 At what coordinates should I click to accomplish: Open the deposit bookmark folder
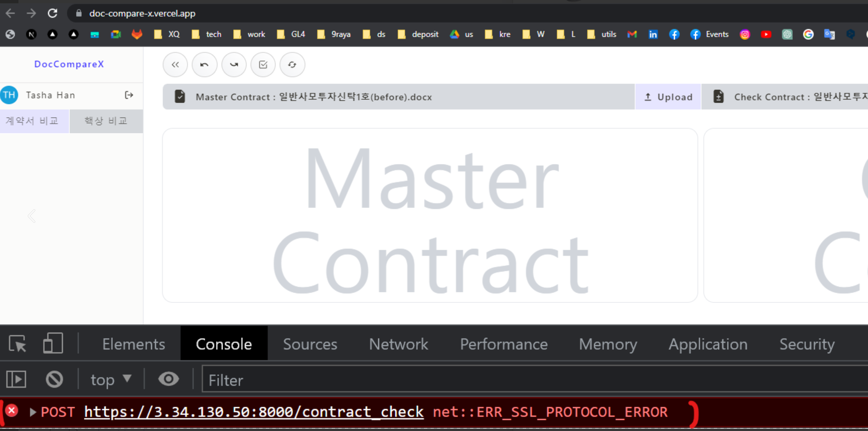[x=418, y=34]
